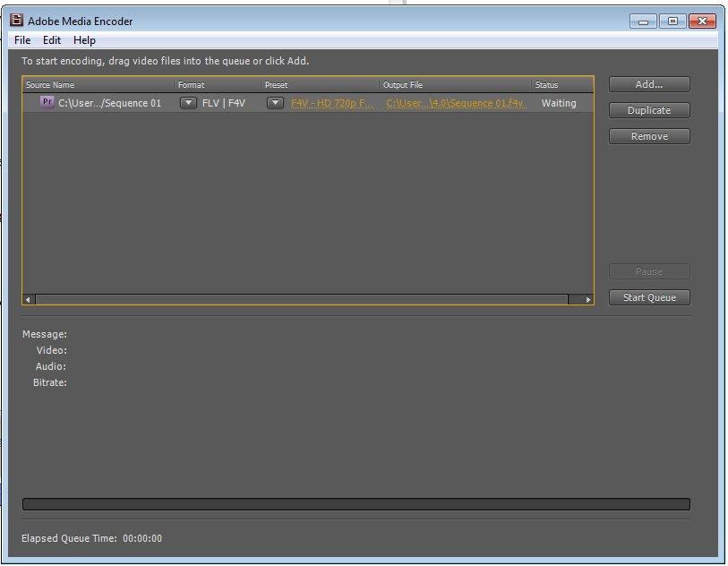Expand the Preset dropdown arrow
The height and width of the screenshot is (566, 728).
pyautogui.click(x=275, y=103)
